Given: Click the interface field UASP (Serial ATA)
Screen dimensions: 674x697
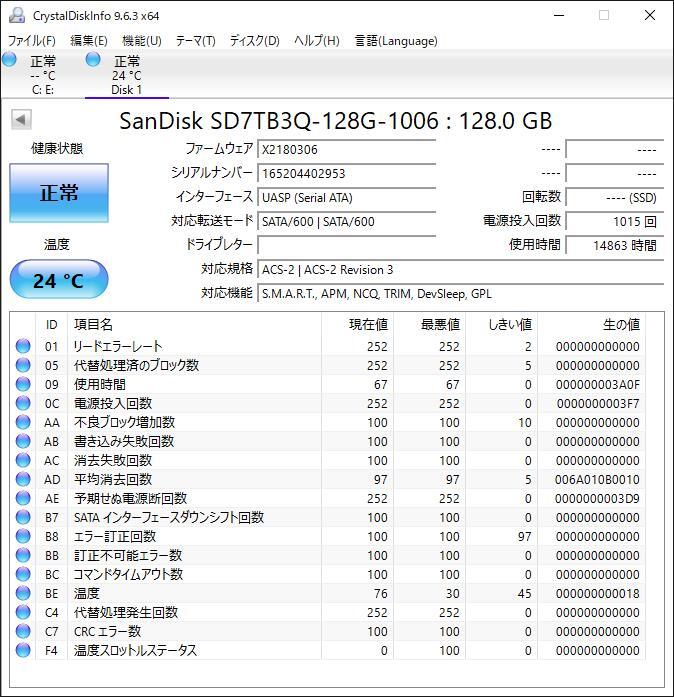Looking at the screenshot, I should (346, 197).
